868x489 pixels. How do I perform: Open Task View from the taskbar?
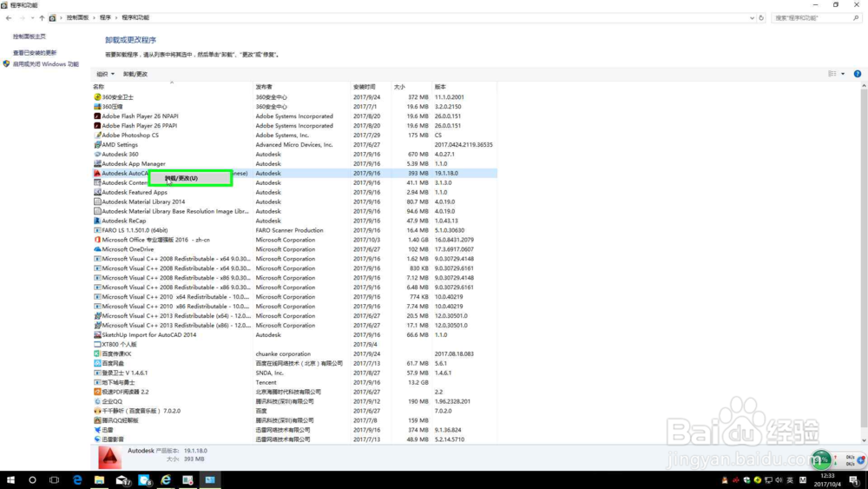tap(54, 480)
